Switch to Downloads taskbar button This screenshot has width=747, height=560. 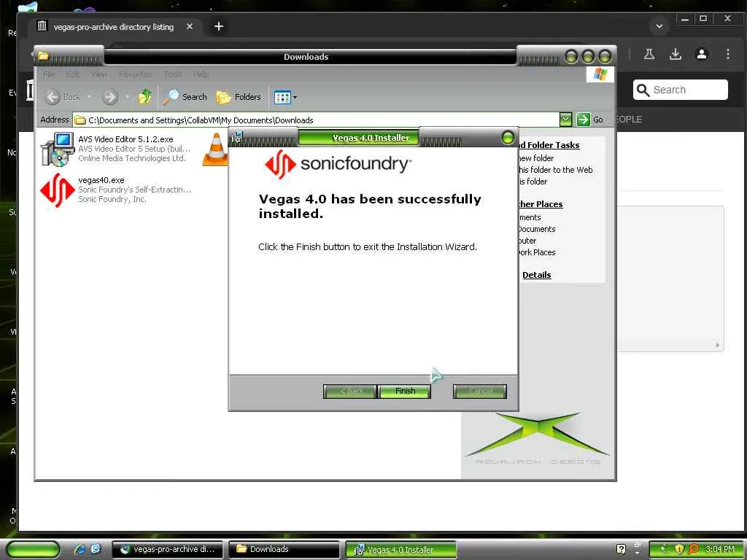pos(285,550)
